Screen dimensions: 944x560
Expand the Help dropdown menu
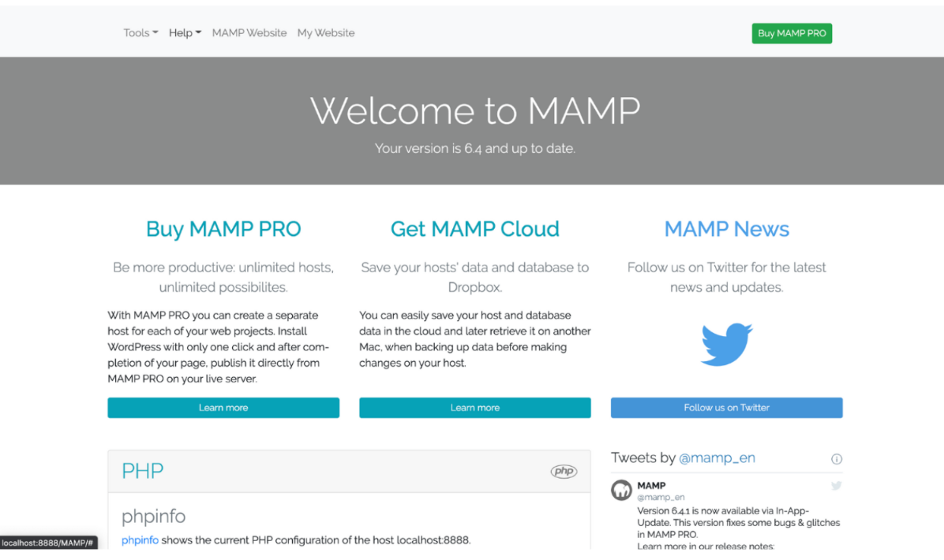point(185,33)
